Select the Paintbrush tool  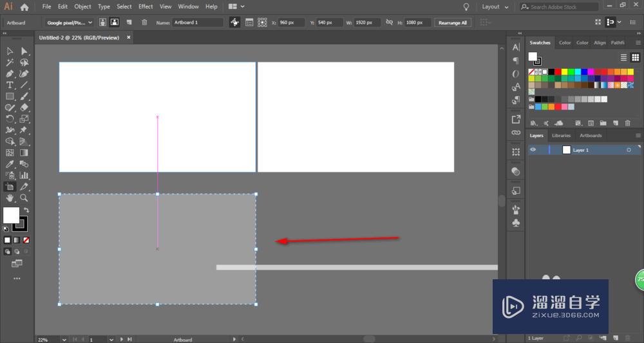coord(24,97)
